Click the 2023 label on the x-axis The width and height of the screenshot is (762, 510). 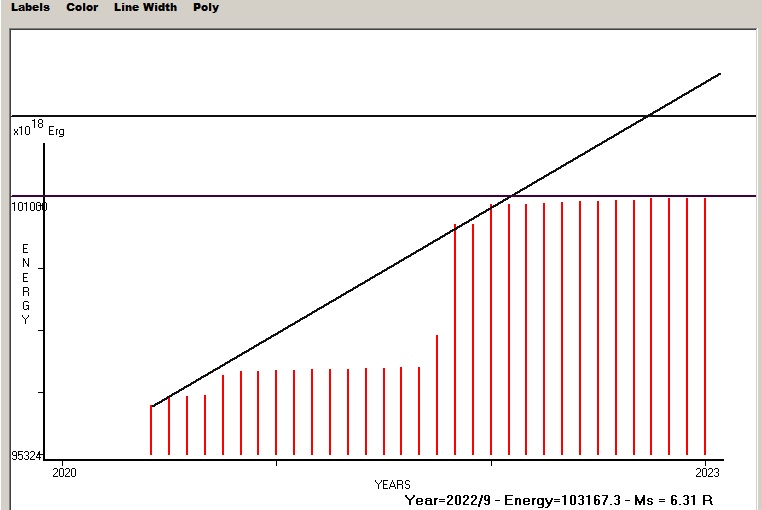(x=707, y=472)
